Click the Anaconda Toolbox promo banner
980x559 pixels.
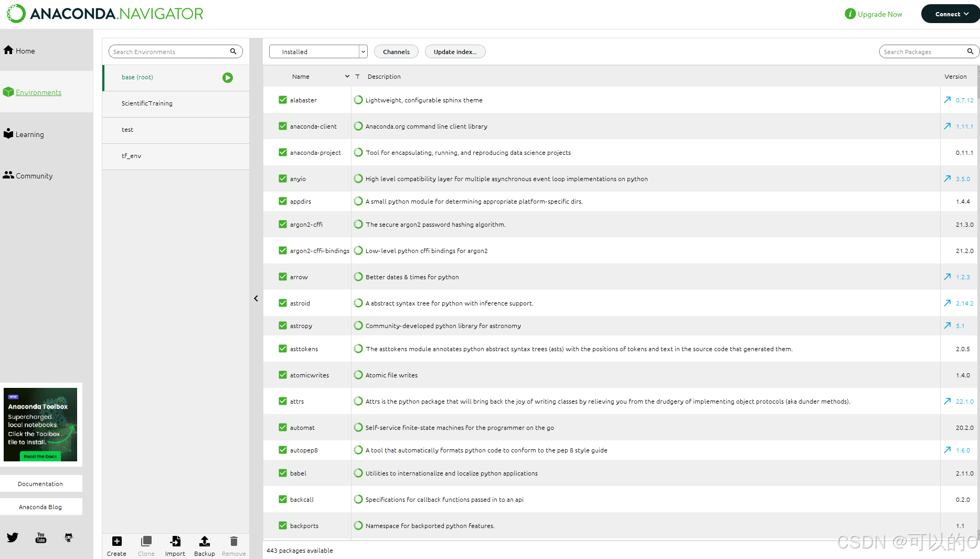point(40,424)
